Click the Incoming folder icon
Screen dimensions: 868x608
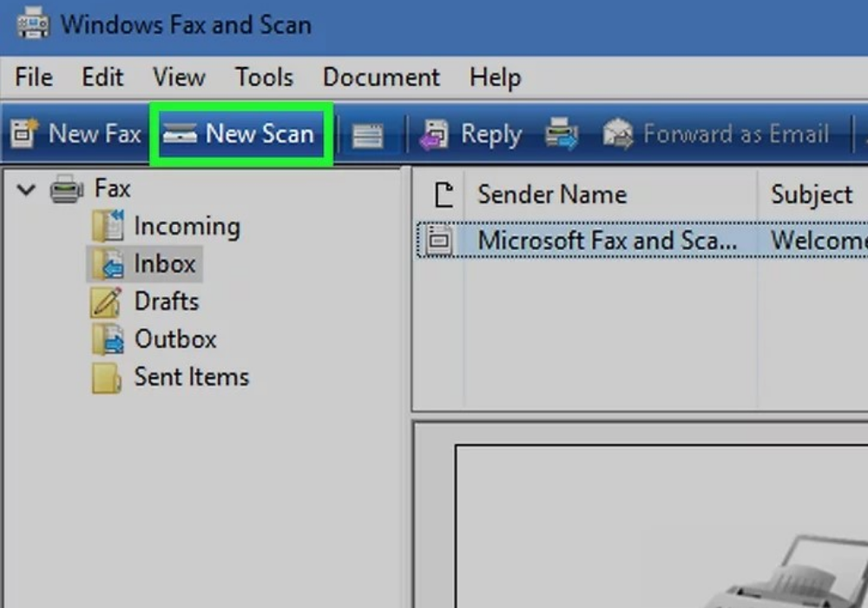(x=108, y=226)
